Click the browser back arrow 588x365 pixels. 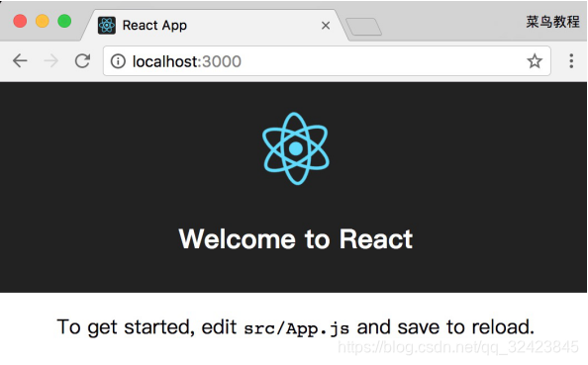tap(20, 60)
